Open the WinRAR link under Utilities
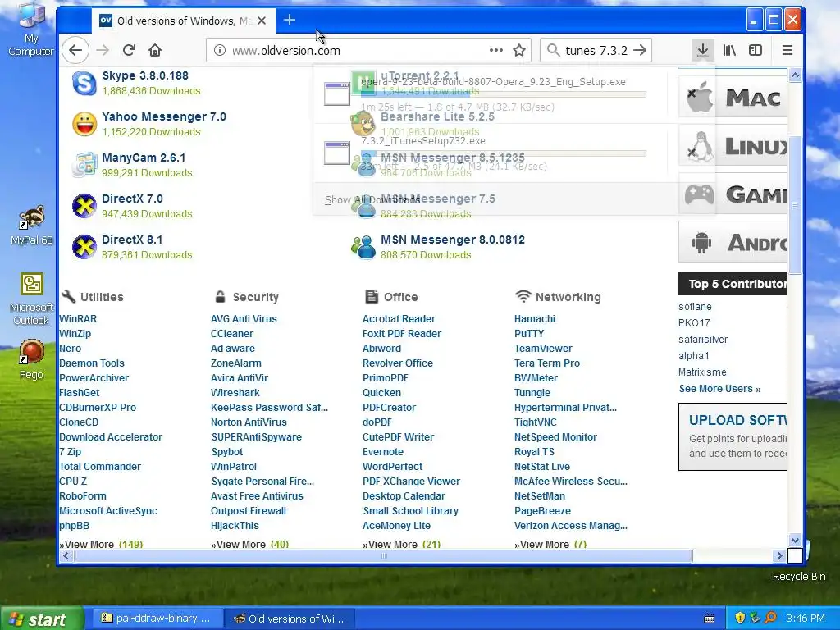This screenshot has height=630, width=840. (x=78, y=319)
